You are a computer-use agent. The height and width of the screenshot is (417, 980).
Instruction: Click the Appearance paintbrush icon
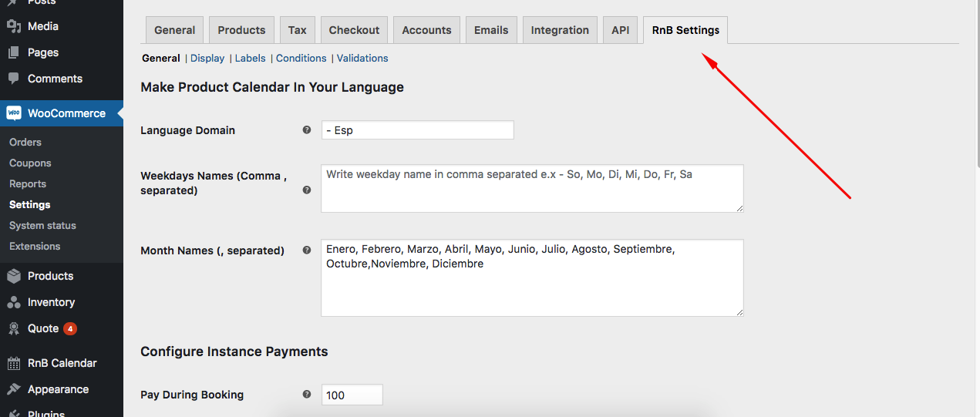click(x=14, y=389)
